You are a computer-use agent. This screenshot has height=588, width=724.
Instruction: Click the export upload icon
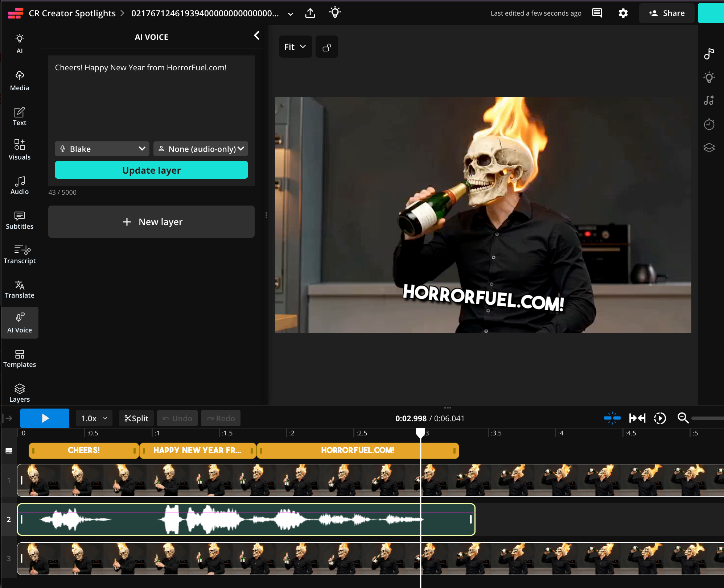[310, 13]
